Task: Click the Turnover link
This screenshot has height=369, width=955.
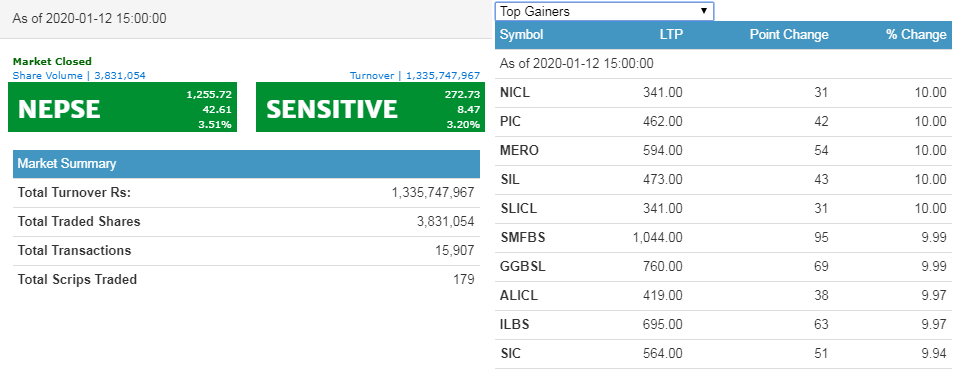Action: [x=415, y=76]
